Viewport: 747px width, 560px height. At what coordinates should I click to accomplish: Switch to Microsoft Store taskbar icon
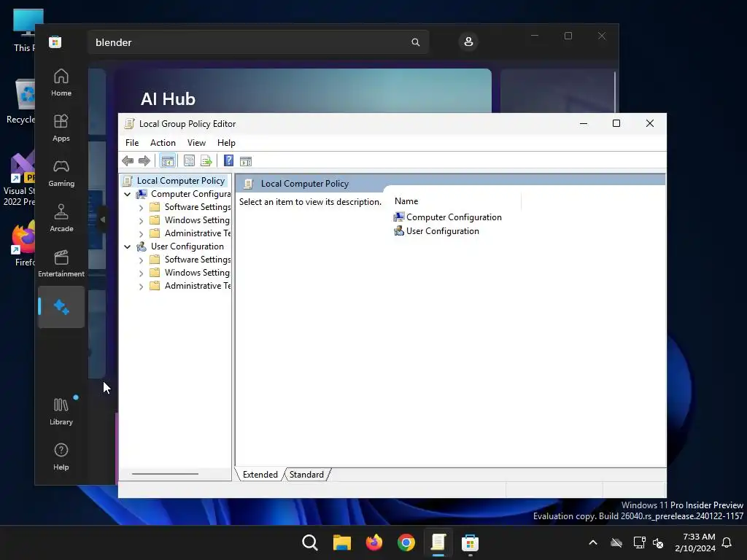tap(471, 542)
